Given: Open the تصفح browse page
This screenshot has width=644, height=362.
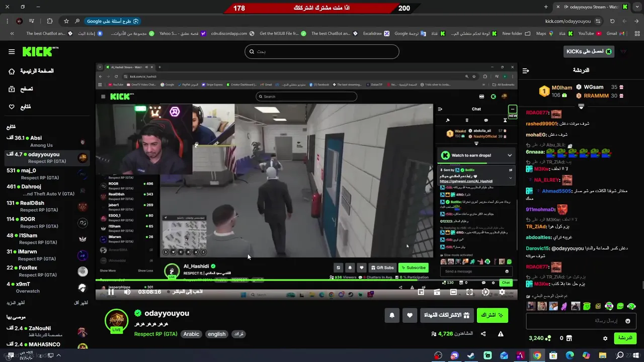Looking at the screenshot, I should pyautogui.click(x=21, y=89).
